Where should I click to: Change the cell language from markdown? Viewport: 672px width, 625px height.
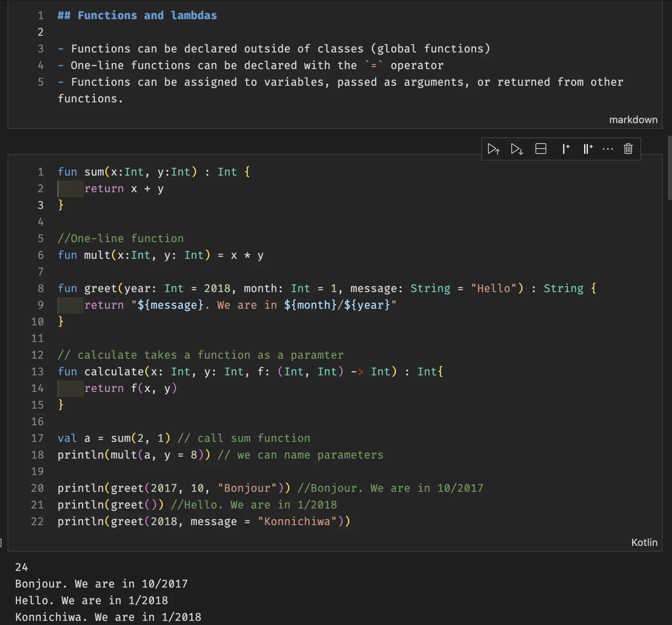tap(633, 120)
